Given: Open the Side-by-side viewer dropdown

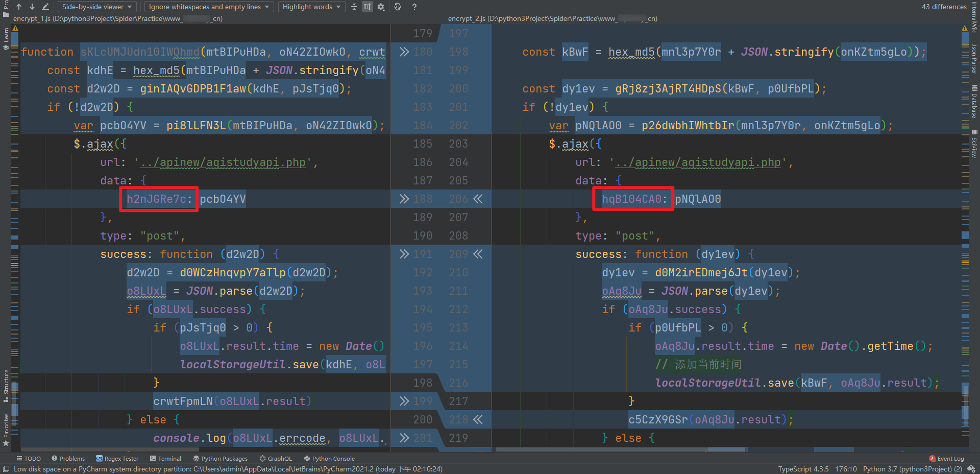Looking at the screenshot, I should click(96, 7).
